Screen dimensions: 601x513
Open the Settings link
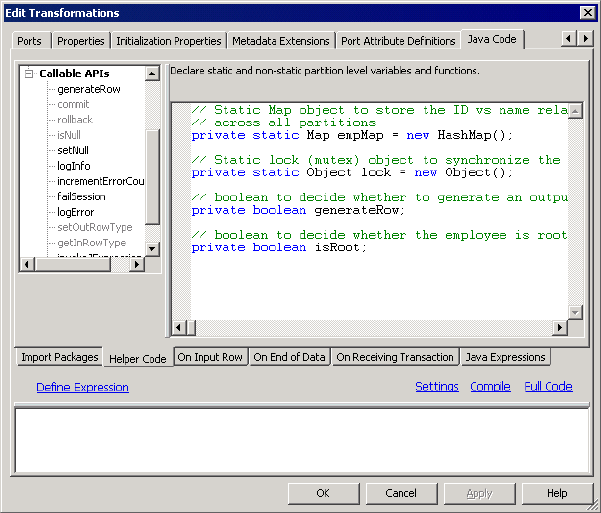(437, 386)
